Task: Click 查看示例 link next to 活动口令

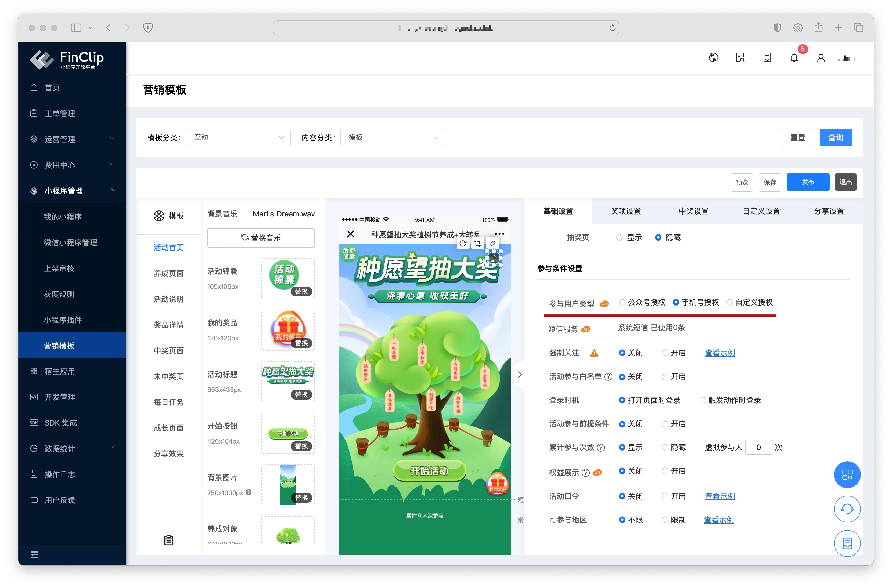Action: click(x=720, y=496)
